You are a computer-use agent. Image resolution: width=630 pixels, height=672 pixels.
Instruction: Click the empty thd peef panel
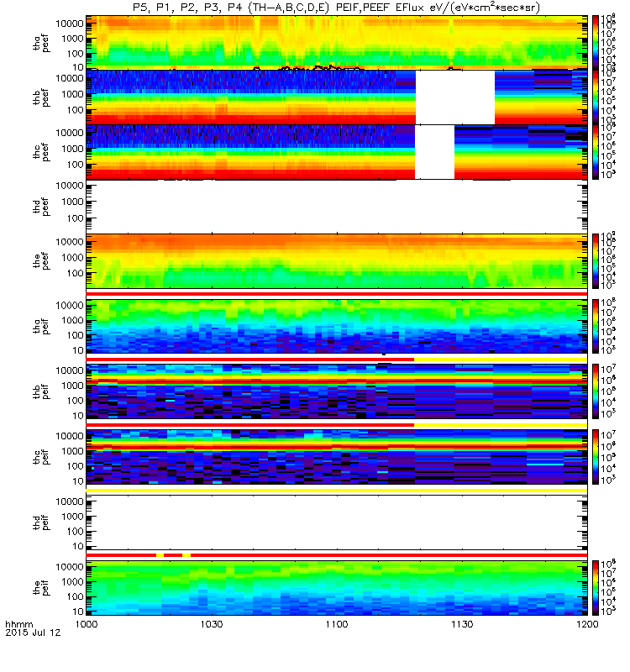pyautogui.click(x=337, y=207)
